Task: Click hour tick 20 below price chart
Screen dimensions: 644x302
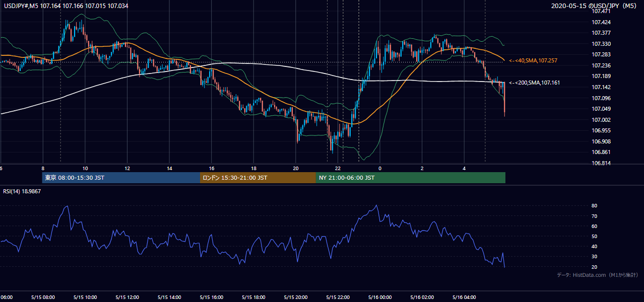Action: click(x=296, y=169)
